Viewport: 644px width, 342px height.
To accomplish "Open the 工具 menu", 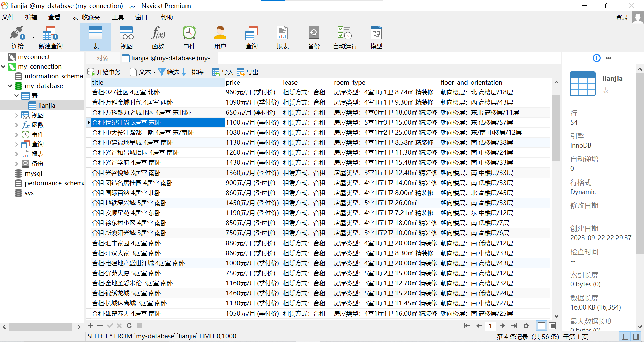I will pyautogui.click(x=118, y=17).
